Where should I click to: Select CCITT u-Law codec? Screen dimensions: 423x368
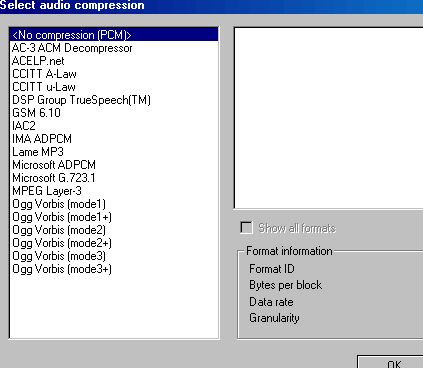coord(114,87)
